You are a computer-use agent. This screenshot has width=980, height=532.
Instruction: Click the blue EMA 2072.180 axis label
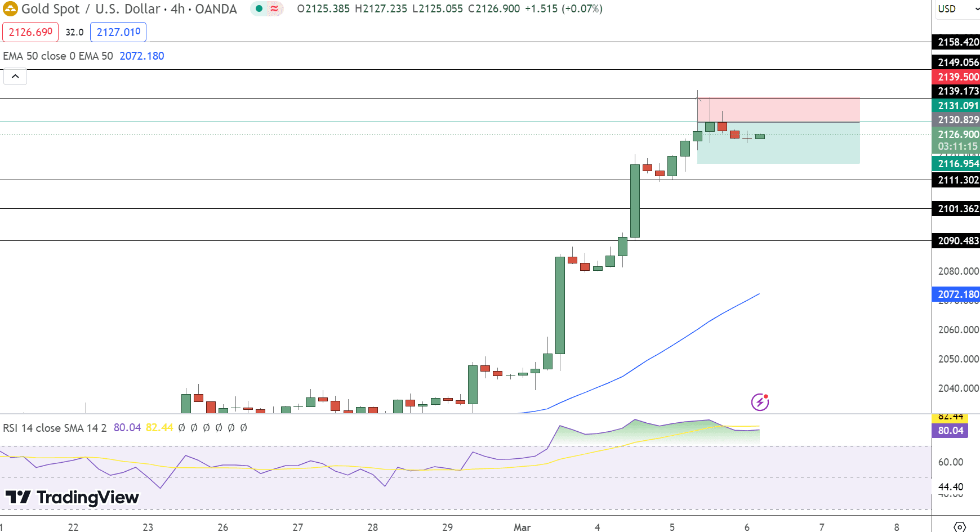(956, 294)
